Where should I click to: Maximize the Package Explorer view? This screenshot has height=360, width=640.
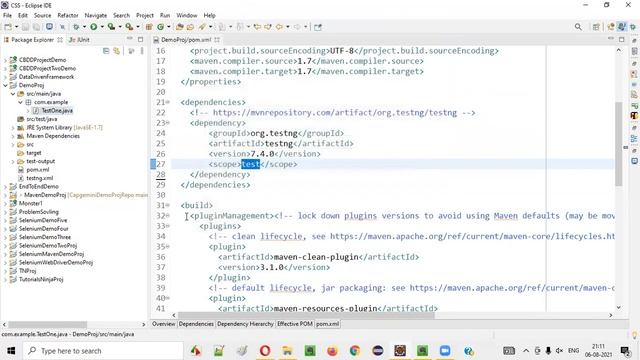pos(140,40)
